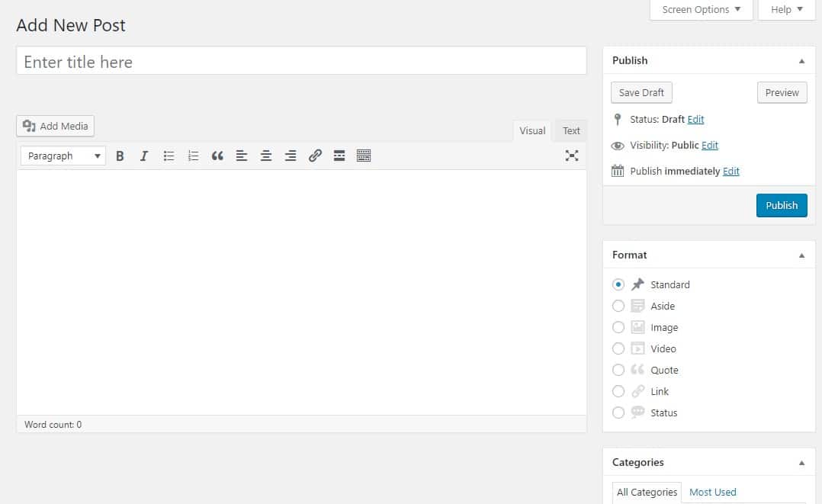
Task: Click the post title input field
Action: [300, 62]
